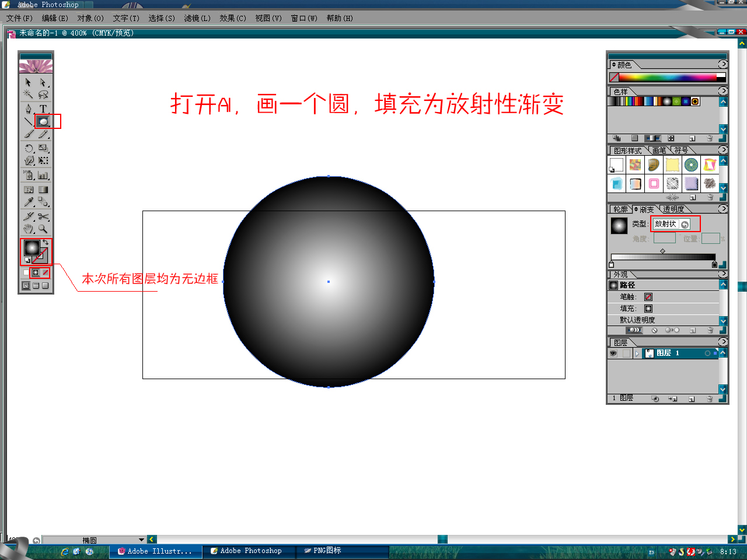Switch to the 透明度 tab
Image resolution: width=747 pixels, height=560 pixels.
click(x=674, y=209)
